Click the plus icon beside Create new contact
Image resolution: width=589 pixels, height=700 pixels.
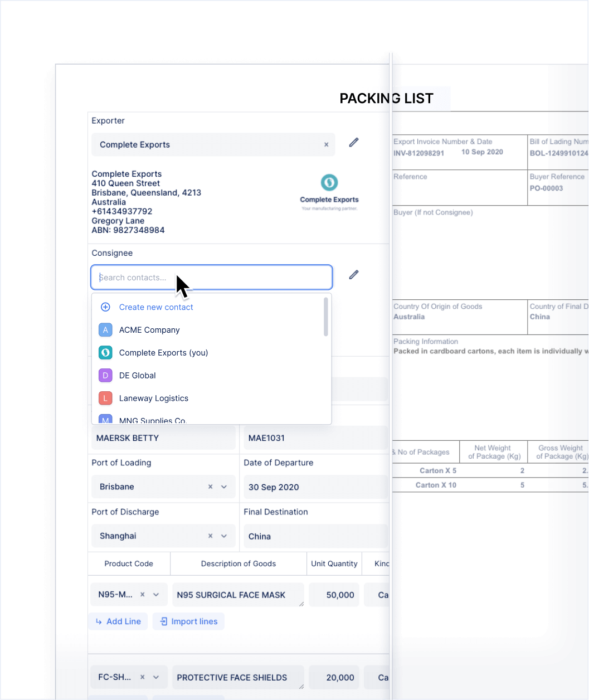point(105,307)
